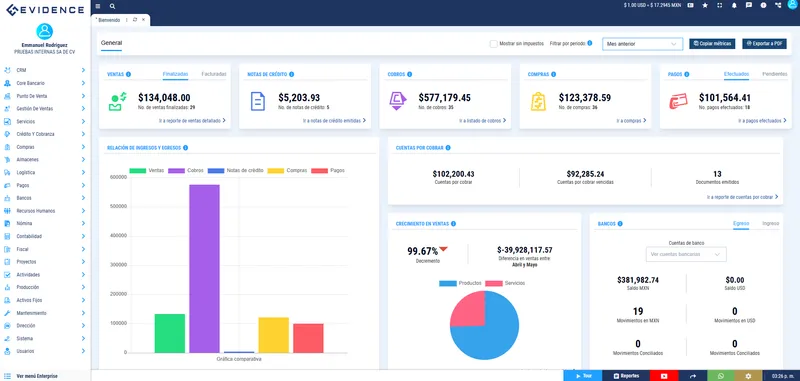Switch to the Facturadas tab in Ventas
This screenshot has height=381, width=800.
coord(214,74)
